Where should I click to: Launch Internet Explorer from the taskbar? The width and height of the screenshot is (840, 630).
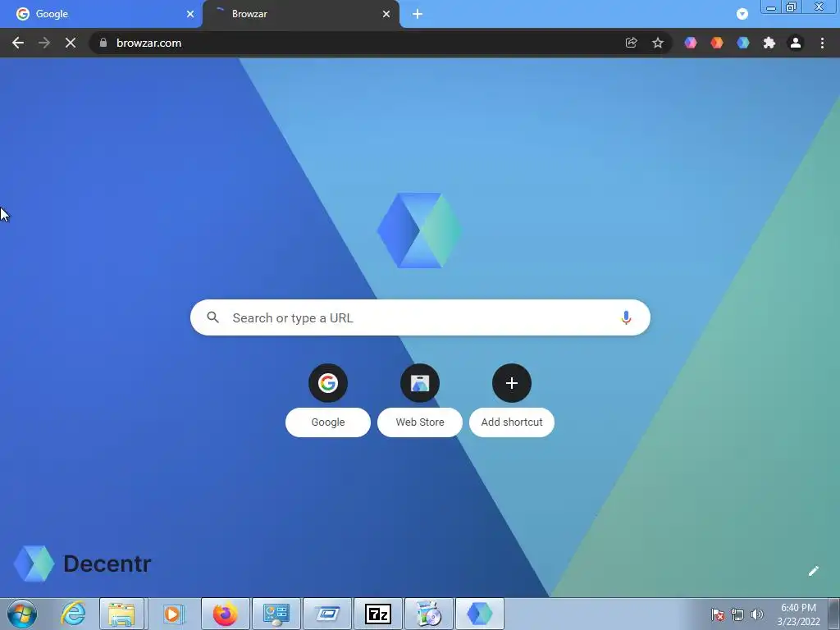click(x=73, y=614)
